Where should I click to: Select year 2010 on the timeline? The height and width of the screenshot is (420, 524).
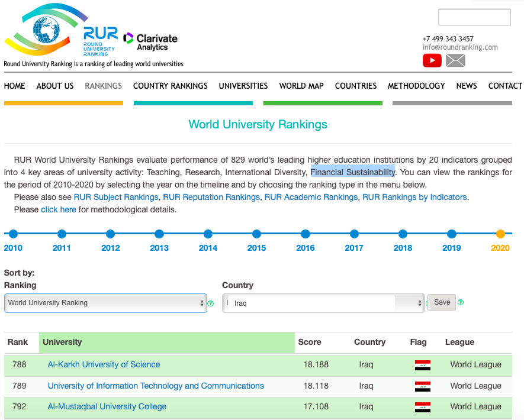pyautogui.click(x=13, y=234)
